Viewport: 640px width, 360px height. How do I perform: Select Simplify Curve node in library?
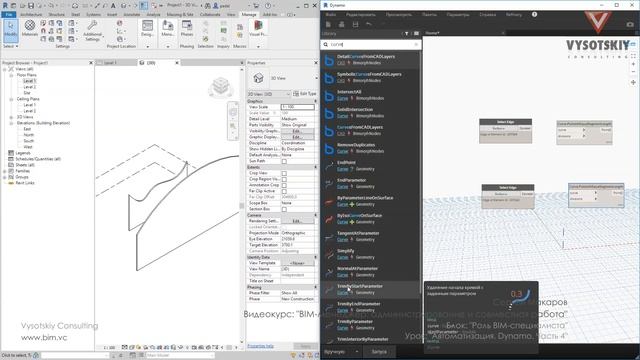(370, 254)
